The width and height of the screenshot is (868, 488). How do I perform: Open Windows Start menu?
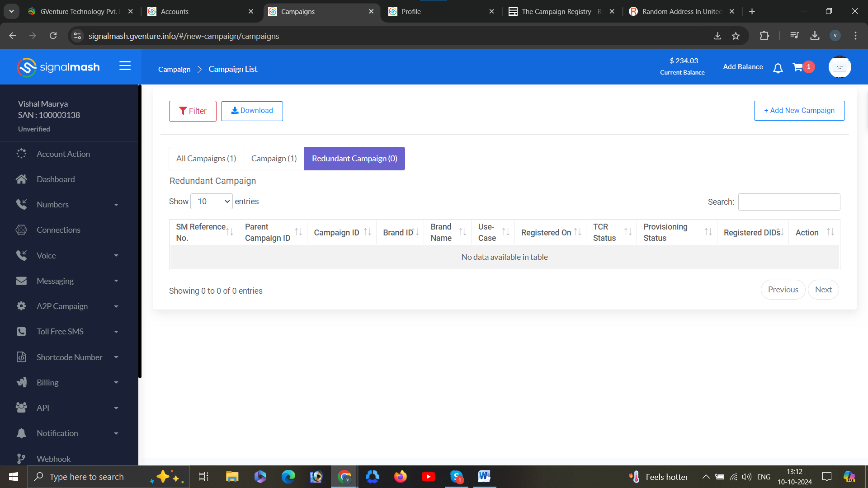coord(14,477)
